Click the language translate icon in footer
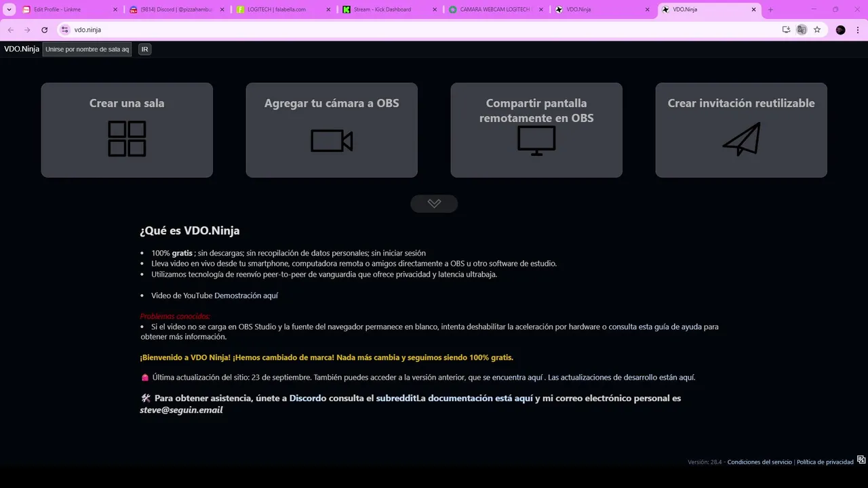This screenshot has width=868, height=488. 861,460
